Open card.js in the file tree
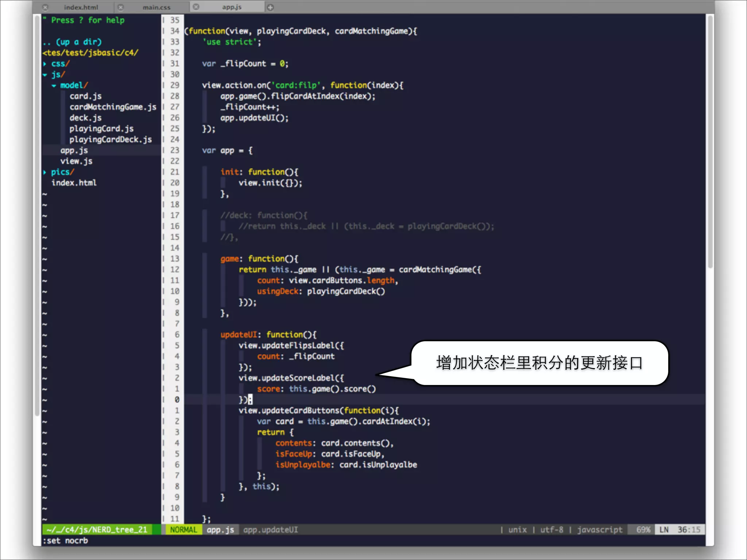 pyautogui.click(x=86, y=96)
